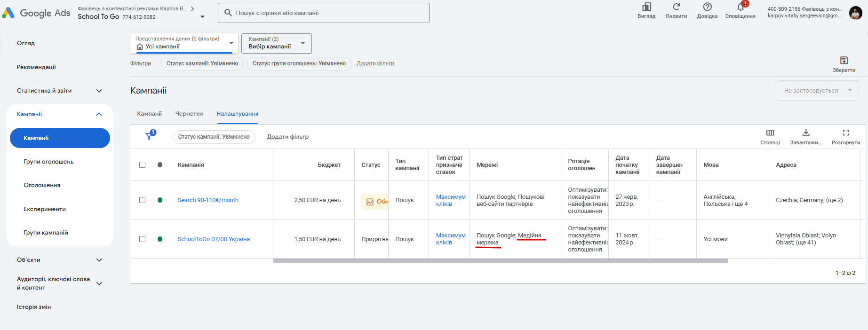Click the horizontal table scrollbar
Viewport: 868px width, 330px height.
pyautogui.click(x=501, y=260)
